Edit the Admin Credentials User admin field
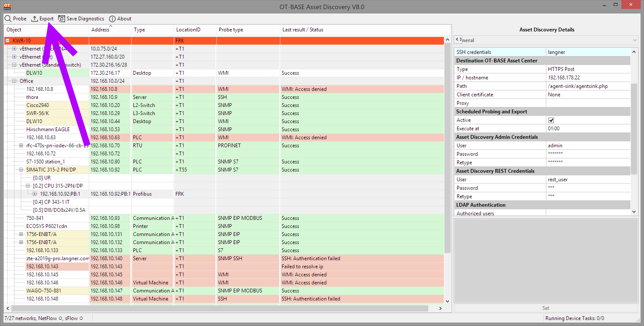The width and height of the screenshot is (644, 326). click(588, 145)
